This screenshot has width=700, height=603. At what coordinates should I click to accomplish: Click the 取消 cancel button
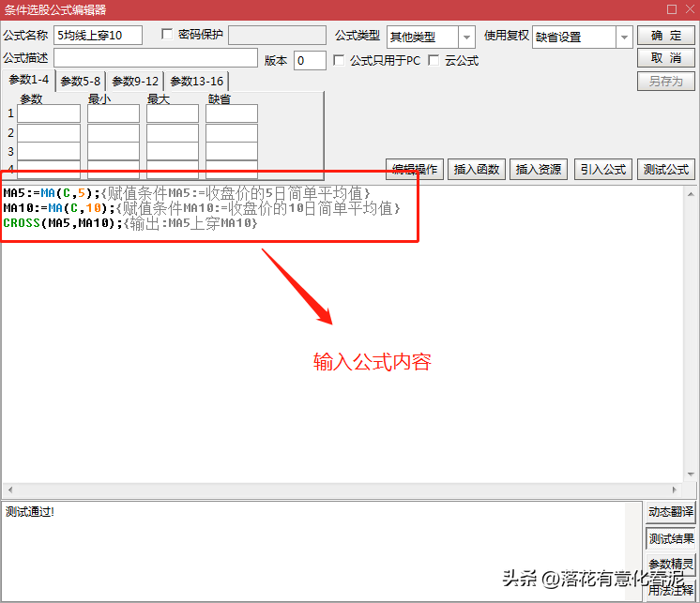pos(665,58)
